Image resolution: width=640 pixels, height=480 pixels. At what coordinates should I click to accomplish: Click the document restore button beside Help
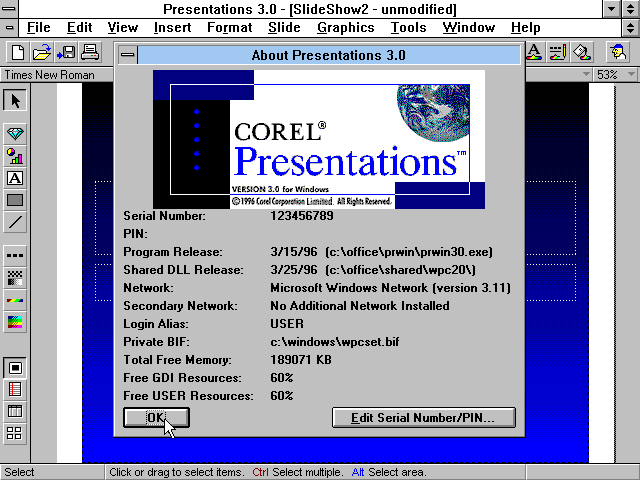point(630,28)
